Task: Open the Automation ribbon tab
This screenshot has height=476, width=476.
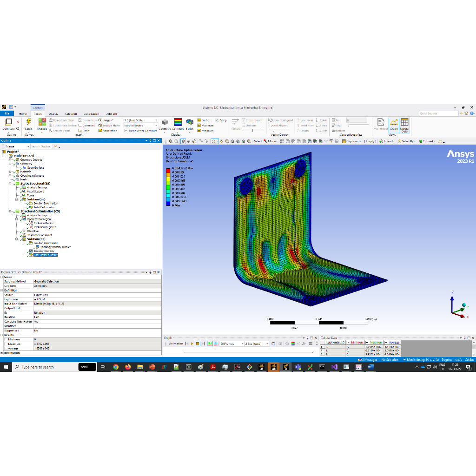Action: pyautogui.click(x=92, y=114)
